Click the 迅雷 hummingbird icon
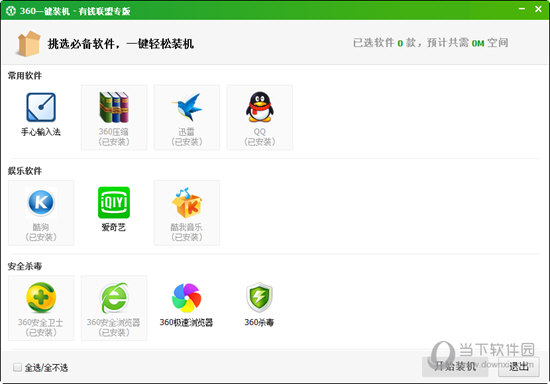Image resolution: width=550 pixels, height=384 pixels. 187,107
